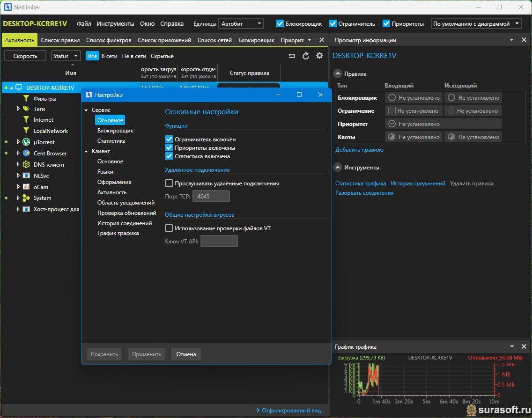Click the NLSvc process icon
This screenshot has height=418, width=532.
26,176
